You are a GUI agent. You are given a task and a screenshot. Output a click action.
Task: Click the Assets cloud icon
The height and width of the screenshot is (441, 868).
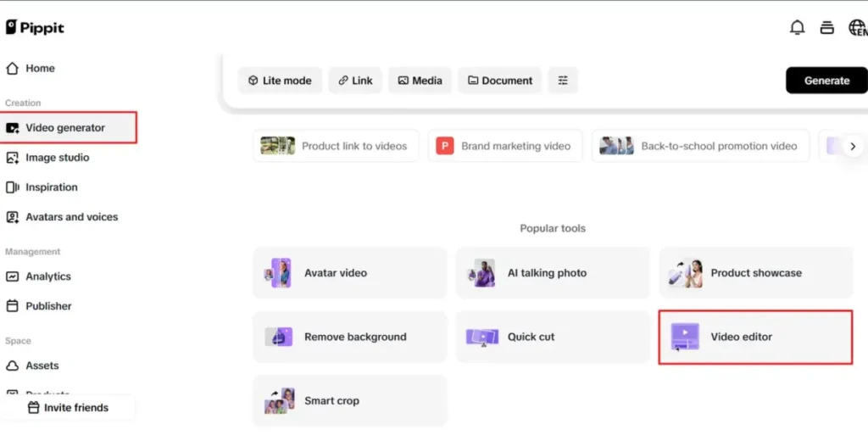(x=12, y=366)
